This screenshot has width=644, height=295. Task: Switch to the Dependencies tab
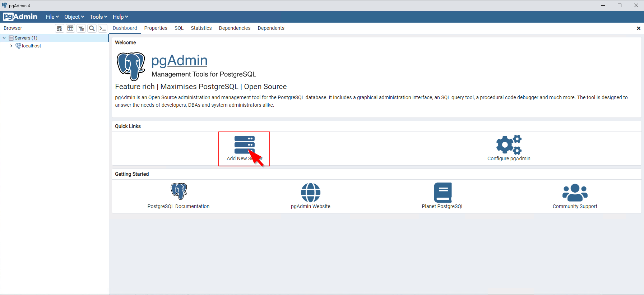click(235, 28)
